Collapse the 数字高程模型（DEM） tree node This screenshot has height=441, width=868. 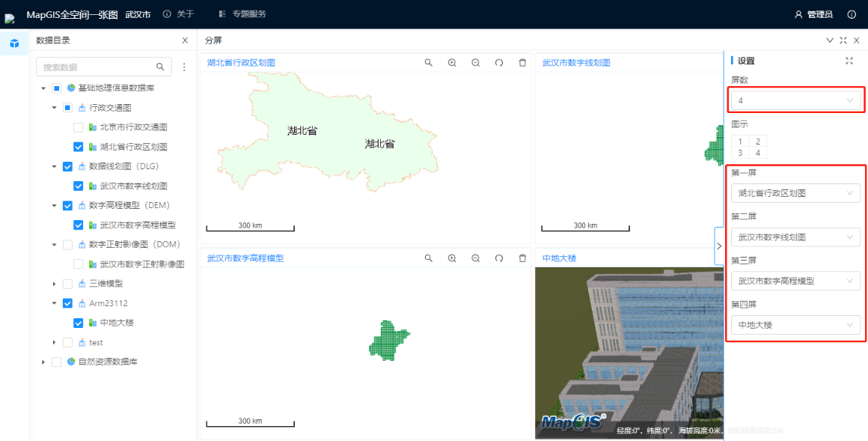coord(54,206)
